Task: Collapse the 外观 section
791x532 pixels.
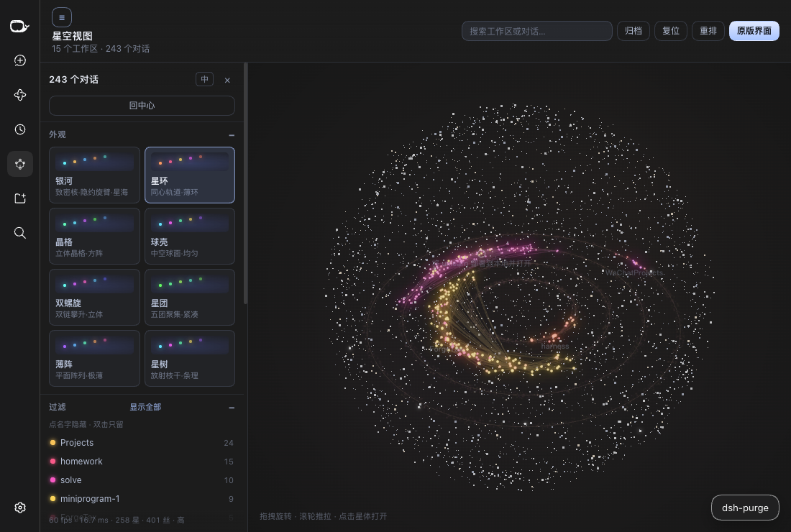Action: point(232,135)
